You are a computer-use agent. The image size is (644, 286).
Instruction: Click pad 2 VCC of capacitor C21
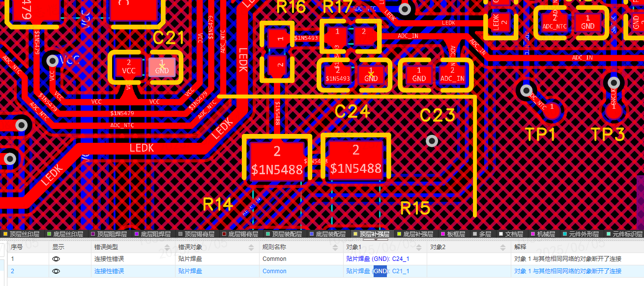(129, 67)
